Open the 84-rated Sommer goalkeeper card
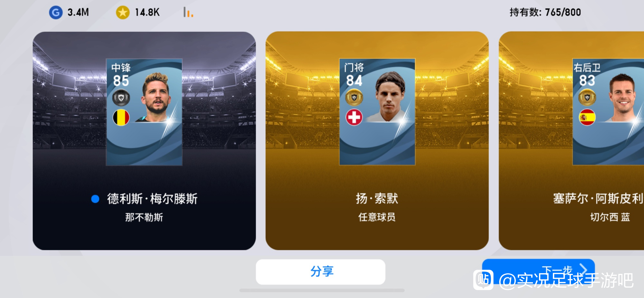The height and width of the screenshot is (298, 644). (x=377, y=112)
